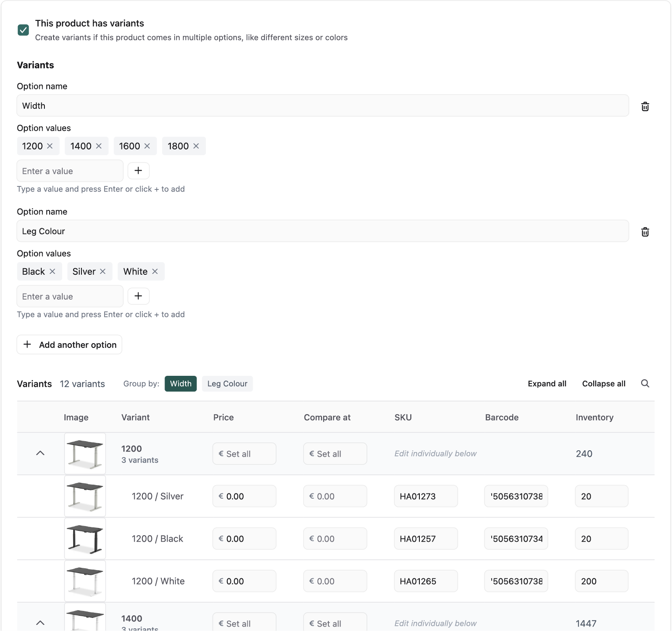The width and height of the screenshot is (672, 631).
Task: Focus the SKU field containing HA01273
Action: coord(425,496)
